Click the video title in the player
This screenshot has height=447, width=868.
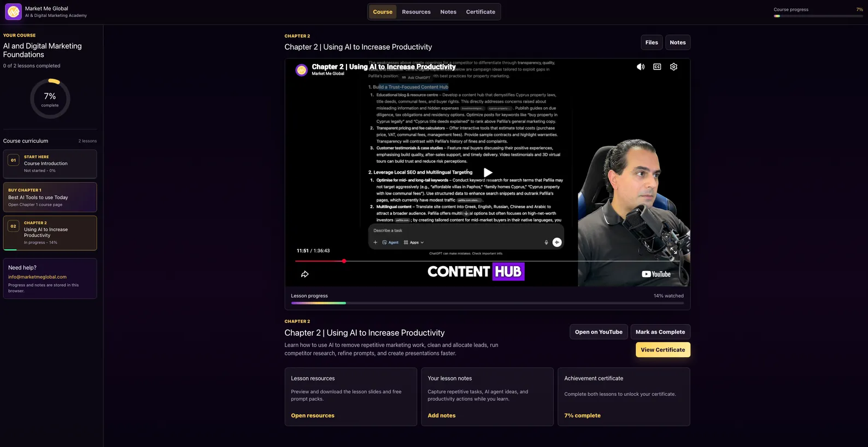(384, 67)
